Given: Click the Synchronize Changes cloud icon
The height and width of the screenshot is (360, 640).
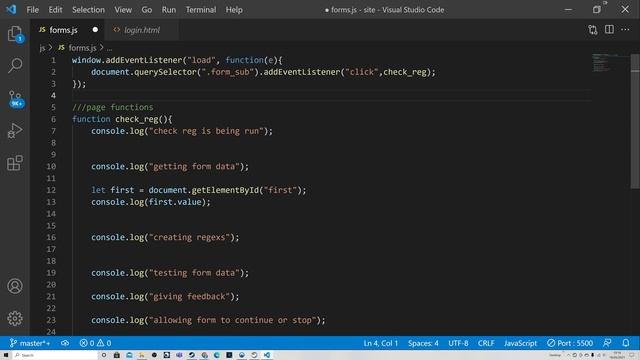Looking at the screenshot, I should pos(65,343).
